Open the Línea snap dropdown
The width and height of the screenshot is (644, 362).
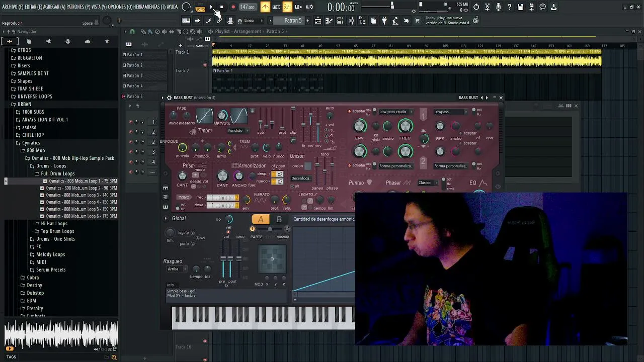coord(253,21)
